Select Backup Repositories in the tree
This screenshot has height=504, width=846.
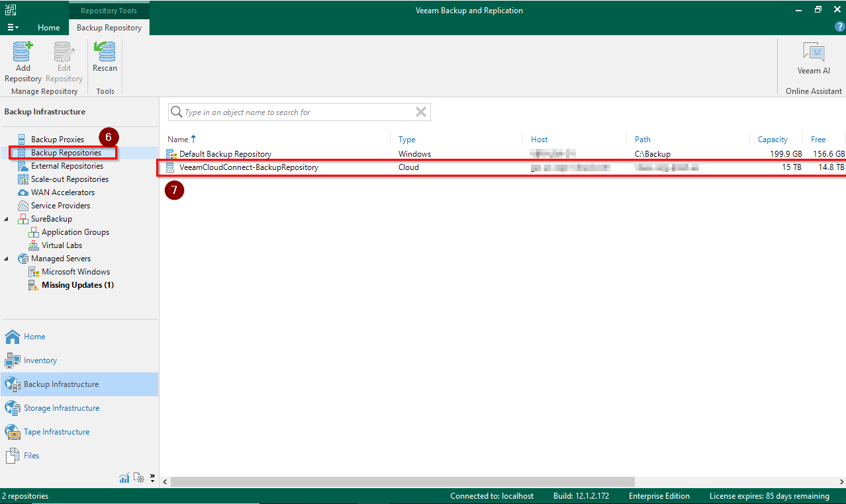coord(66,153)
